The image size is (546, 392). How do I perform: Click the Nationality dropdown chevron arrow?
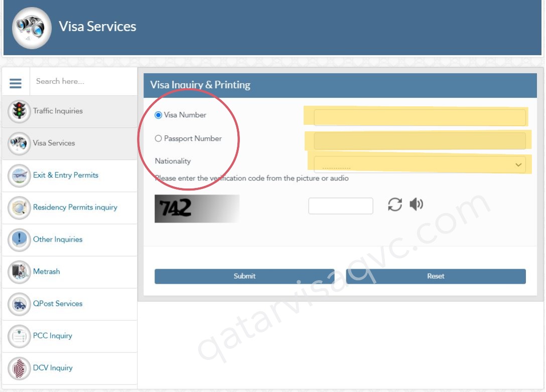pyautogui.click(x=518, y=164)
